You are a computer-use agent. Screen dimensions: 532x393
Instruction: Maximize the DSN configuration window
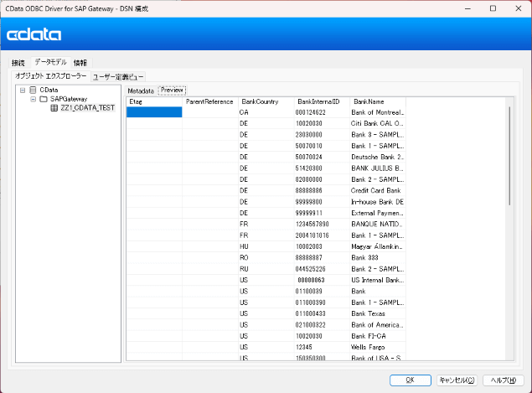pos(493,8)
